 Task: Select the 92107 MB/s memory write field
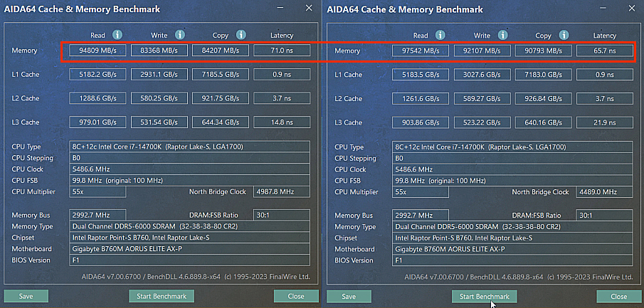point(482,51)
